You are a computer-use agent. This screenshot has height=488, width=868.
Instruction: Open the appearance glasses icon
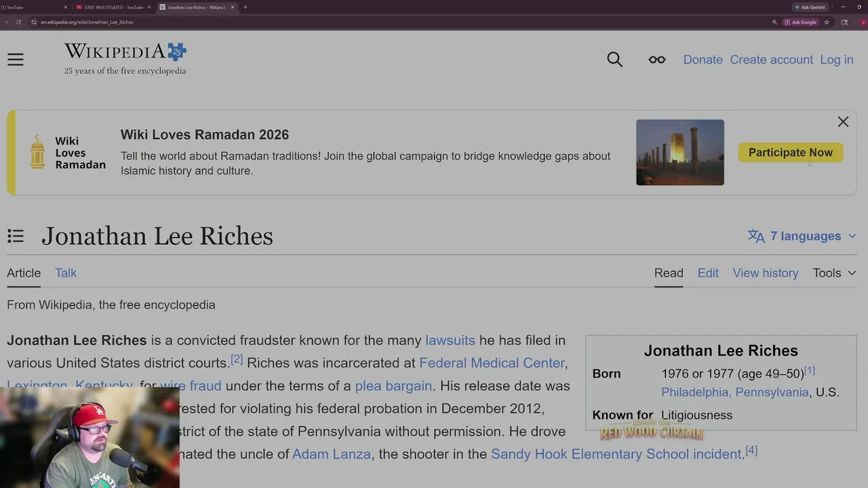656,60
